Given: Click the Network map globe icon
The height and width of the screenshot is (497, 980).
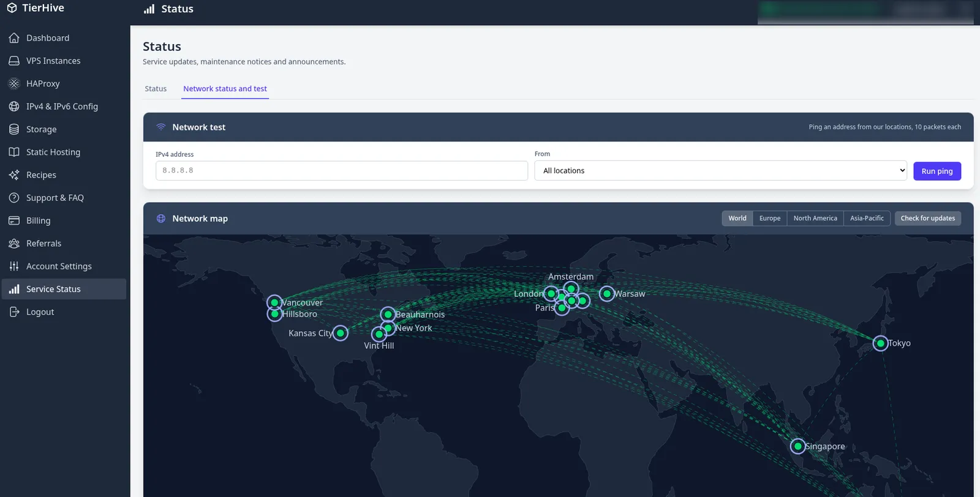Looking at the screenshot, I should (x=161, y=219).
